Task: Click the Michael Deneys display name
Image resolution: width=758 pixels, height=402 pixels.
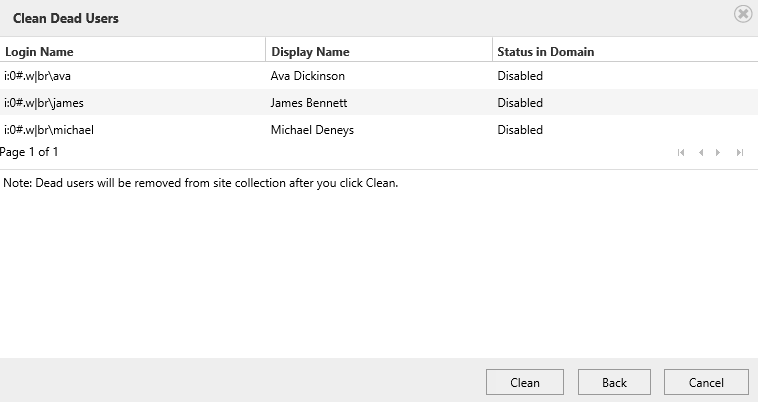Action: click(312, 130)
